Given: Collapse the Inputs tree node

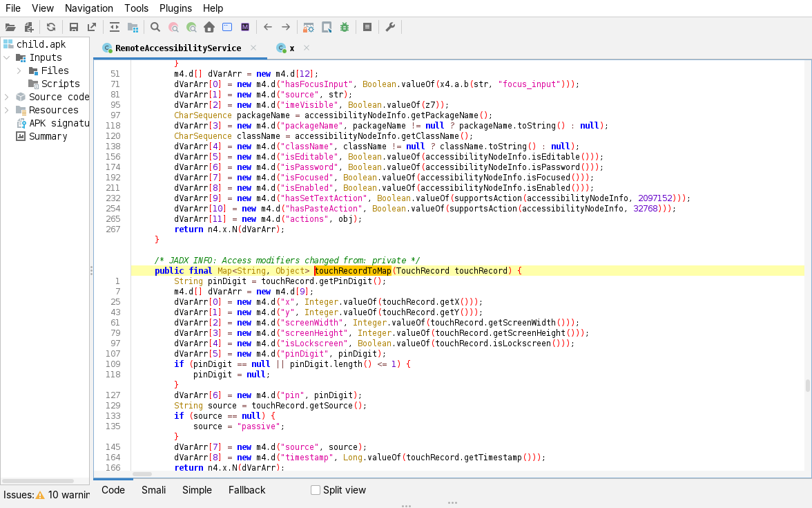Looking at the screenshot, I should pyautogui.click(x=7, y=57).
